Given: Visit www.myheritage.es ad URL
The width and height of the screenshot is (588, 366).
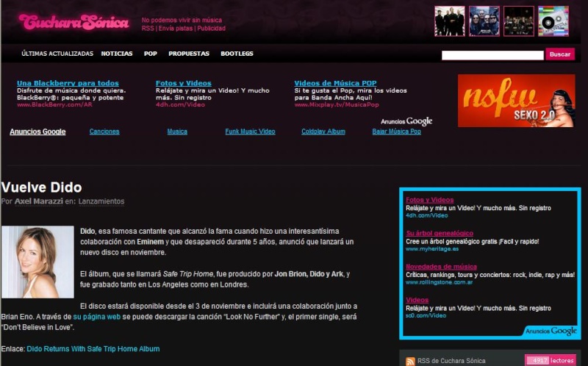Looking at the screenshot, I should [432, 249].
